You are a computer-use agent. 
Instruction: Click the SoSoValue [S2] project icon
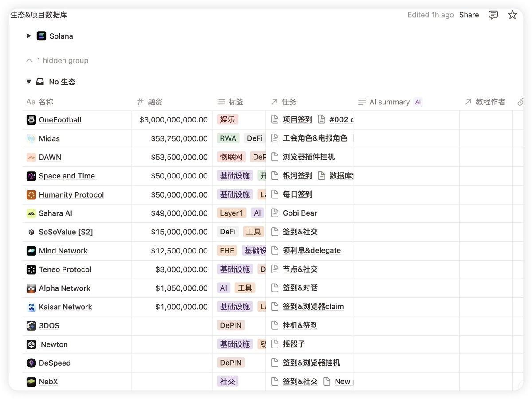tap(31, 232)
